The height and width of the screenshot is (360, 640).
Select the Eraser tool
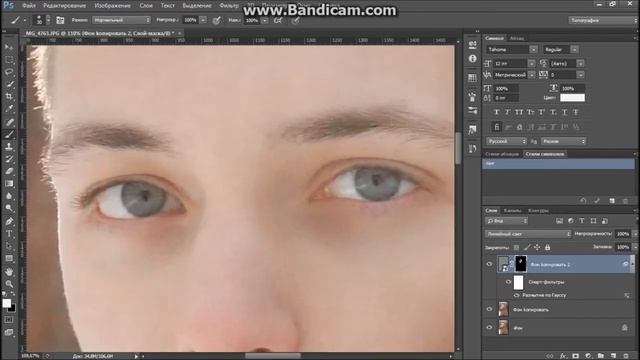[9, 171]
